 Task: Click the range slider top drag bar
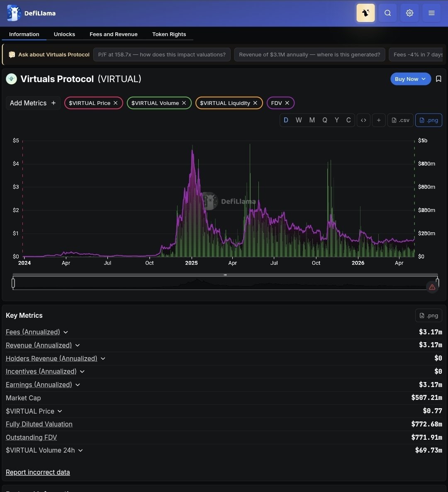tap(225, 275)
